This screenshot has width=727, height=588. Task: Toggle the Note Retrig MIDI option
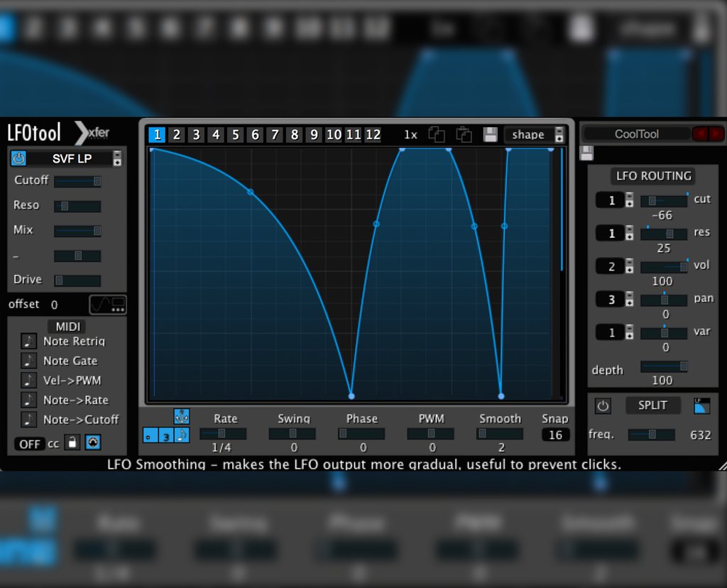coord(29,342)
